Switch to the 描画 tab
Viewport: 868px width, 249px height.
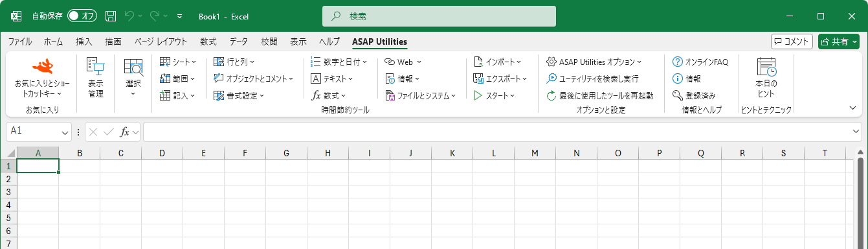113,41
